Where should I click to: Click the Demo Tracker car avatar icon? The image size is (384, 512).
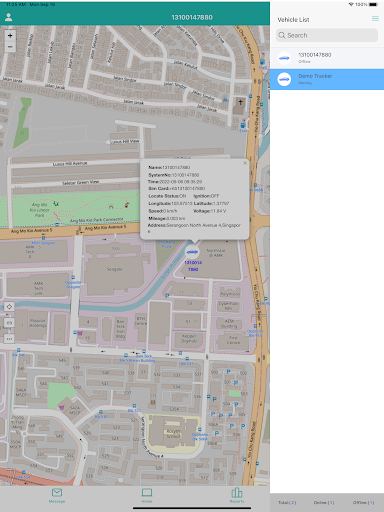(x=284, y=79)
